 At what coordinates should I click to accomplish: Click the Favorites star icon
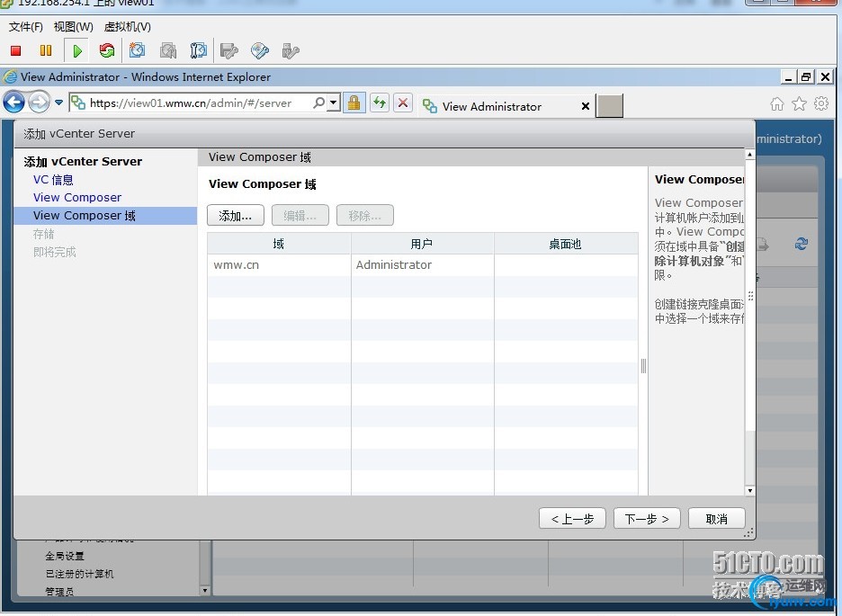point(799,103)
